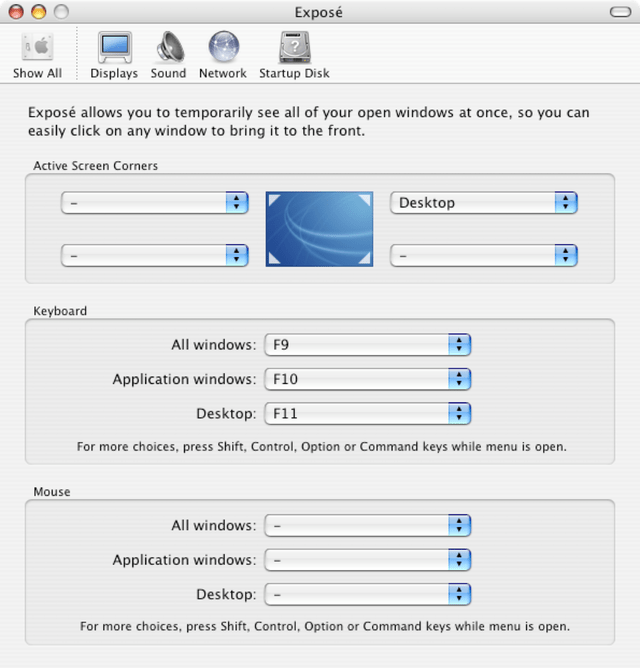Viewport: 640px width, 668px height.
Task: Open the top-right corner dropdown set to Desktop
Action: click(x=484, y=202)
